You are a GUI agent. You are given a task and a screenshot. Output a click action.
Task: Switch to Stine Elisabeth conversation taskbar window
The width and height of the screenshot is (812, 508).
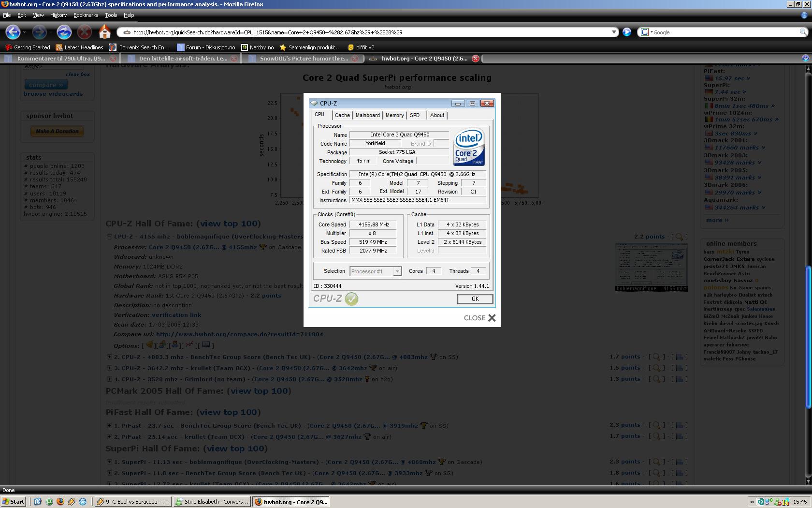(x=212, y=502)
